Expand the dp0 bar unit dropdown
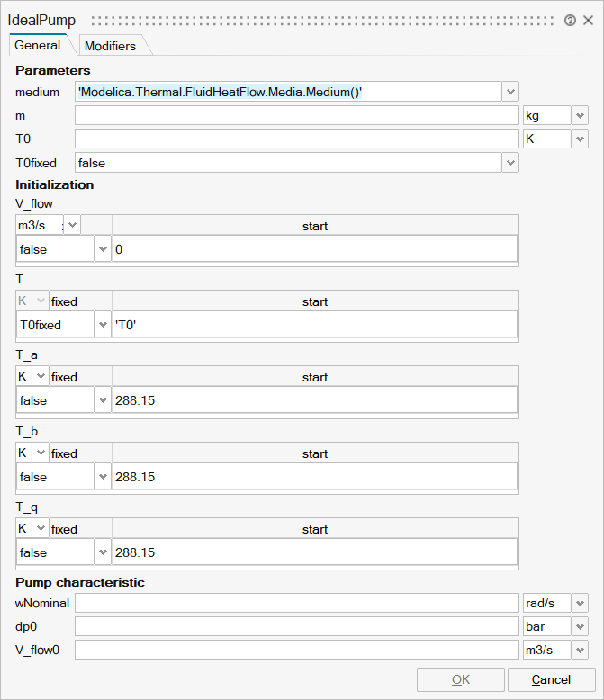This screenshot has width=604, height=700. [580, 626]
